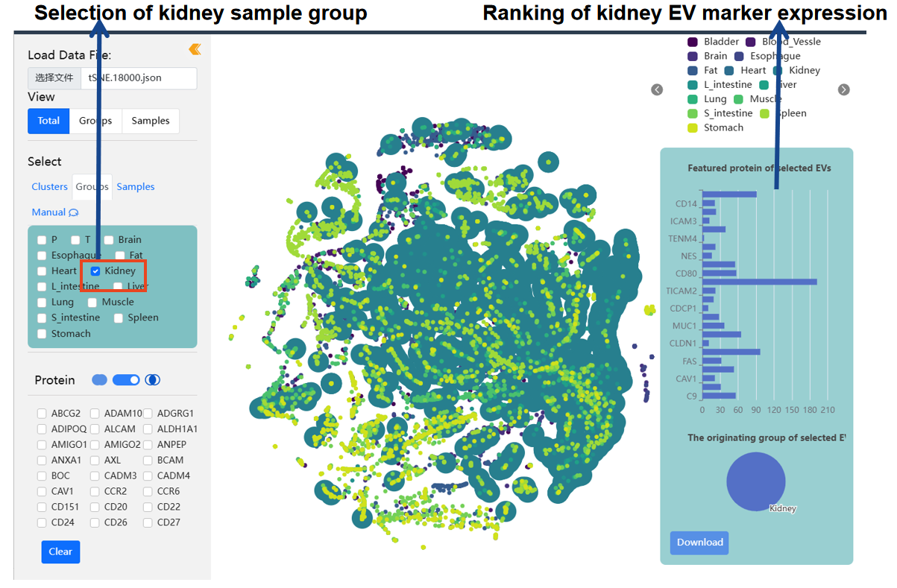Viewport: 897px width, 588px height.
Task: Check the Stomach group checkbox
Action: 42,334
